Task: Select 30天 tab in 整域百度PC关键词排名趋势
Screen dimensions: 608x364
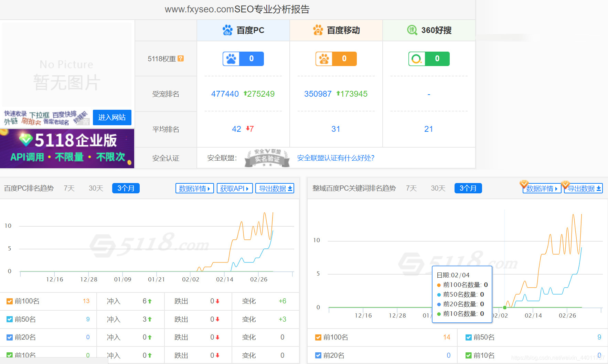Action: click(x=438, y=188)
